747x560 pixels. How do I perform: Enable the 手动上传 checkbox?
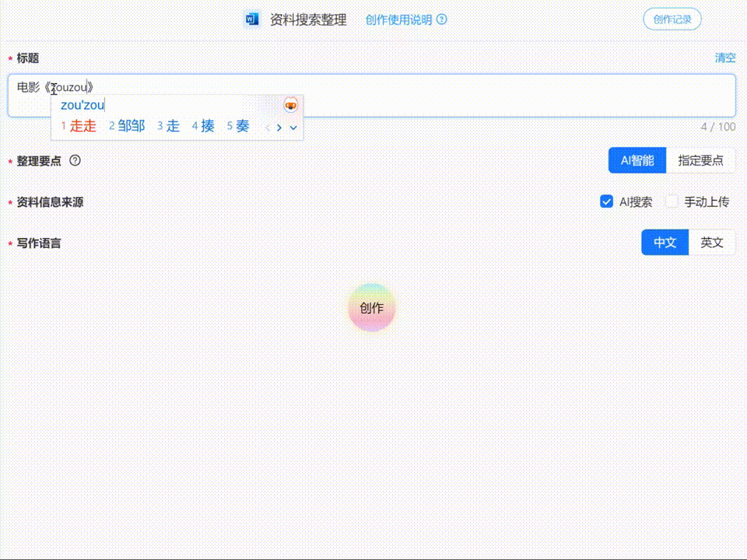coord(672,202)
